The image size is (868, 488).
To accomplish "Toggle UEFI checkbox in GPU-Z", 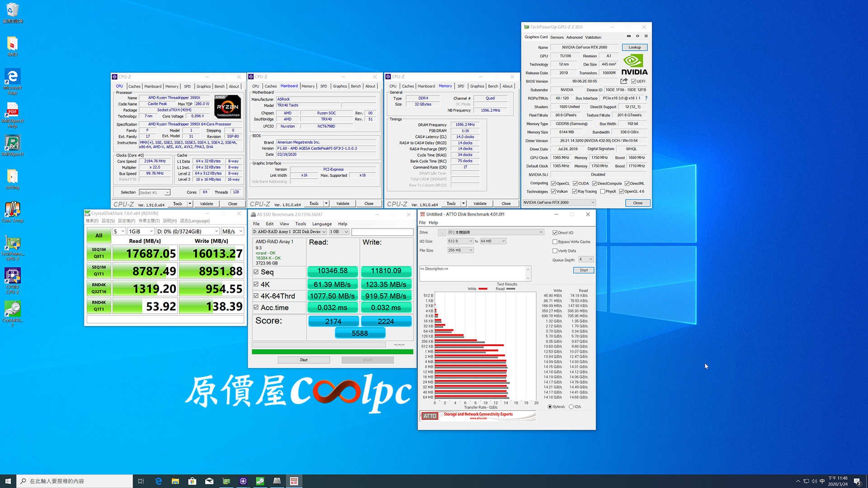I will [634, 81].
